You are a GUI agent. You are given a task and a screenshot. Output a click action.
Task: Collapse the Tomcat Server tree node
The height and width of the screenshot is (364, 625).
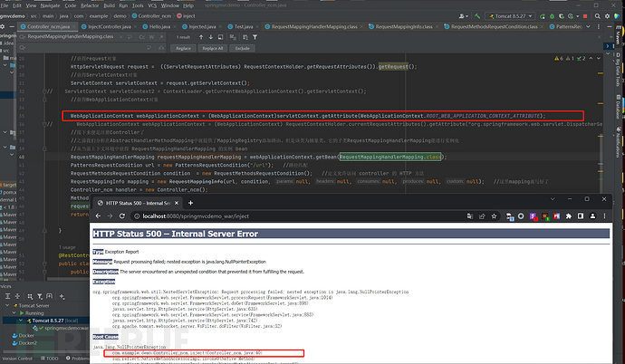7,305
